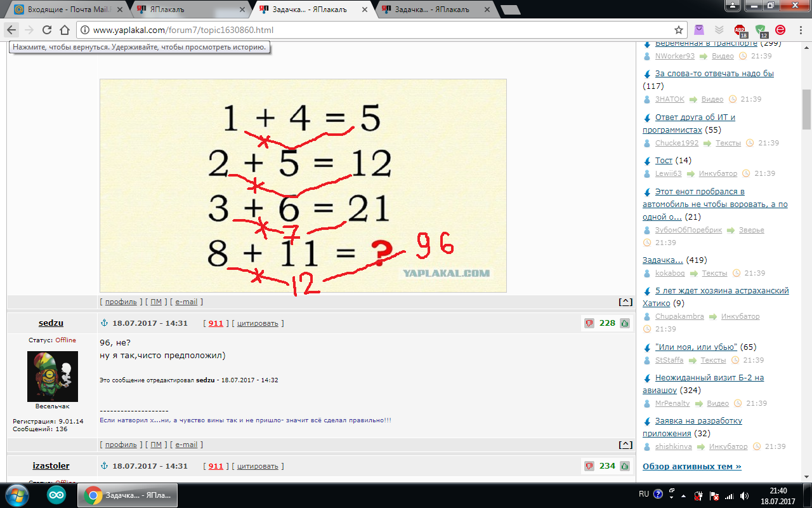The width and height of the screenshot is (812, 508).
Task: Click the browser back arrow
Action: 12,30
